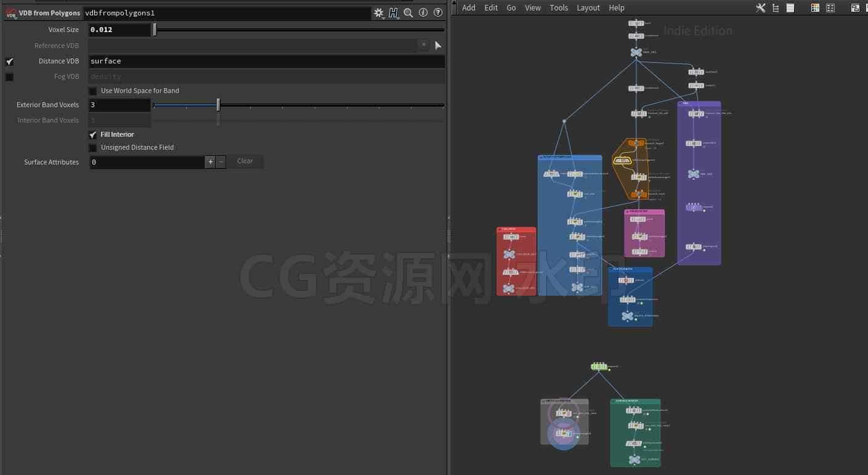Open the Add menu
868x475 pixels.
click(x=469, y=8)
